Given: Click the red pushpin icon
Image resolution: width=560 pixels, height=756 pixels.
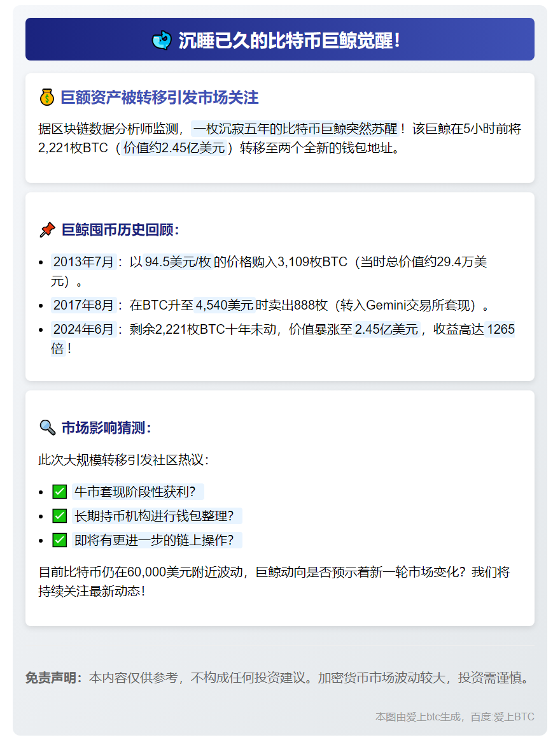Looking at the screenshot, I should pos(47,230).
